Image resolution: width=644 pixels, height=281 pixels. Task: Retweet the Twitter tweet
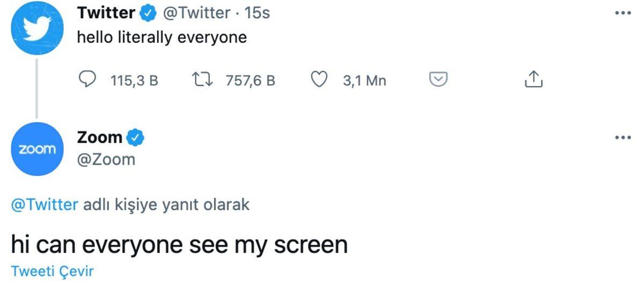(202, 80)
